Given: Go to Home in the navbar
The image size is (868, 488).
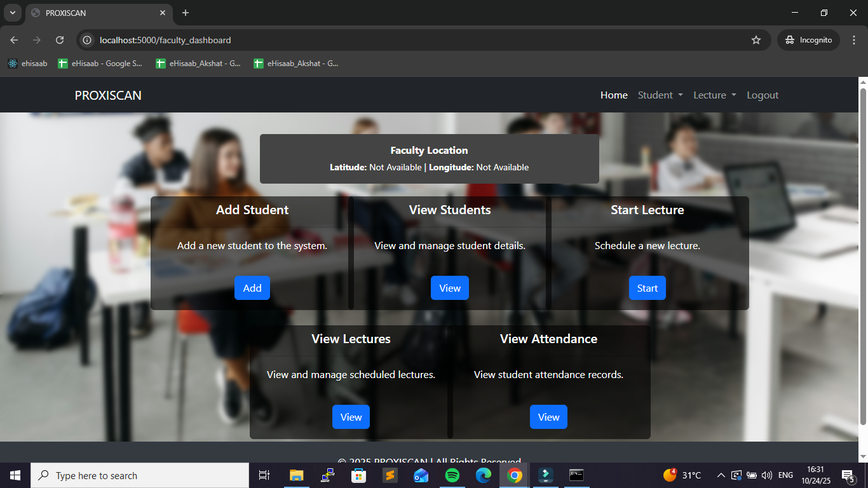Looking at the screenshot, I should pos(614,95).
